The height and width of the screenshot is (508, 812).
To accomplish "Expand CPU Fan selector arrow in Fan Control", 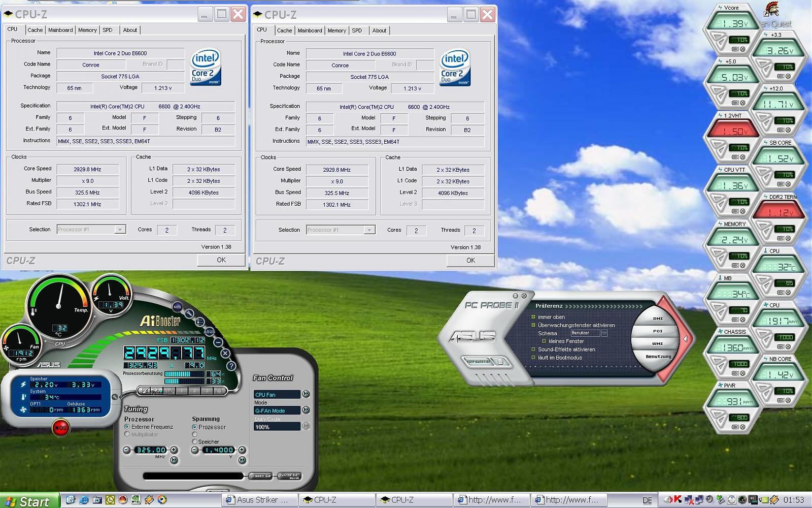I will (306, 394).
